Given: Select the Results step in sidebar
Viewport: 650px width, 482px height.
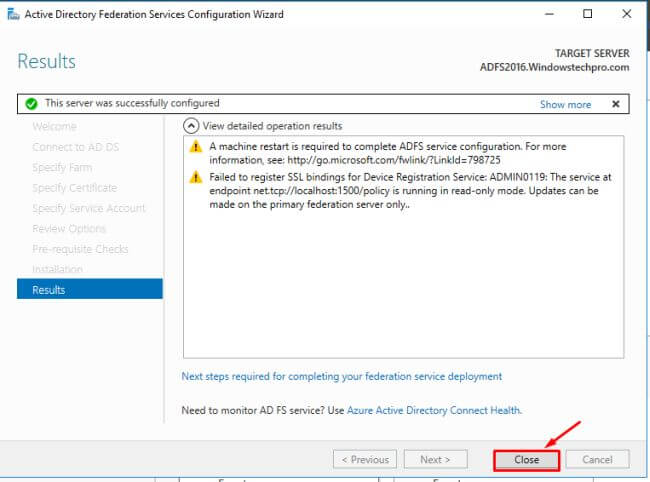Looking at the screenshot, I should (x=90, y=289).
